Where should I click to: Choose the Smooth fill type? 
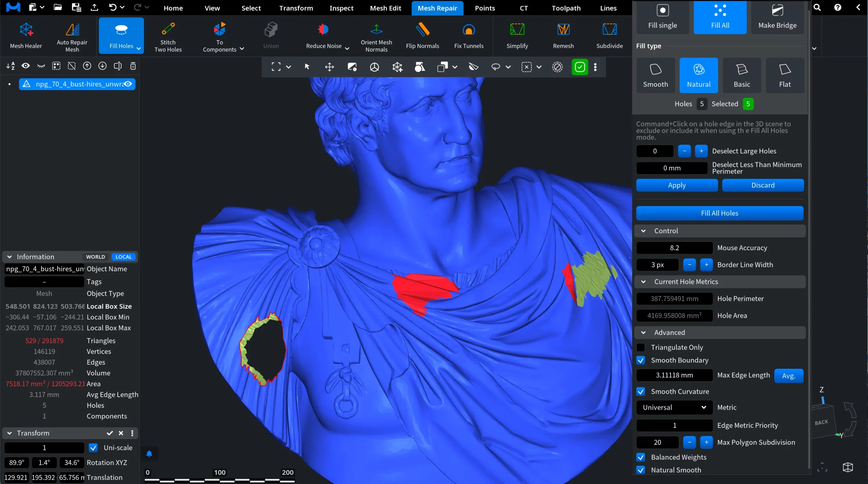point(655,75)
